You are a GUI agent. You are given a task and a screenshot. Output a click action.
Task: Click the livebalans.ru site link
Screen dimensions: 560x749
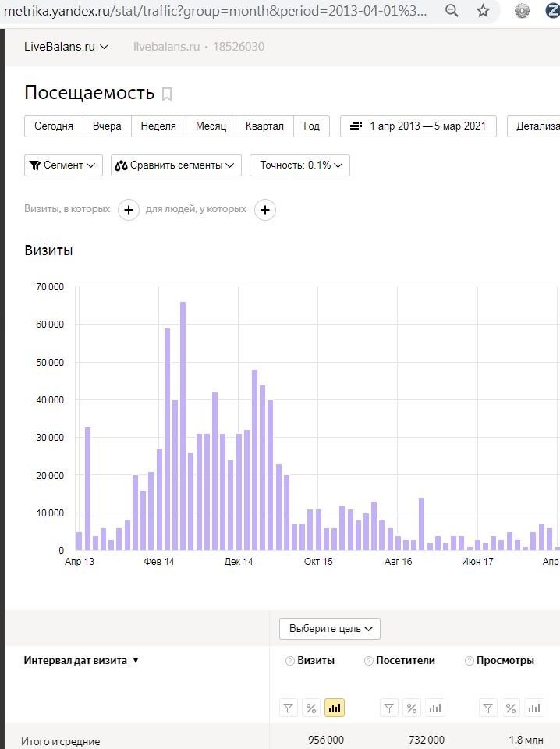pyautogui.click(x=166, y=47)
